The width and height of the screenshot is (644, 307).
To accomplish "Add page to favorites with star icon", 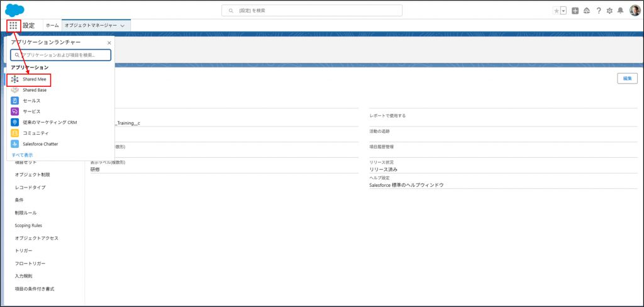I will [x=556, y=11].
